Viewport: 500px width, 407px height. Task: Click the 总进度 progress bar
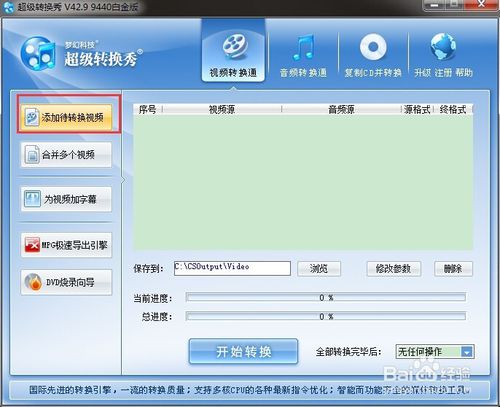(326, 316)
